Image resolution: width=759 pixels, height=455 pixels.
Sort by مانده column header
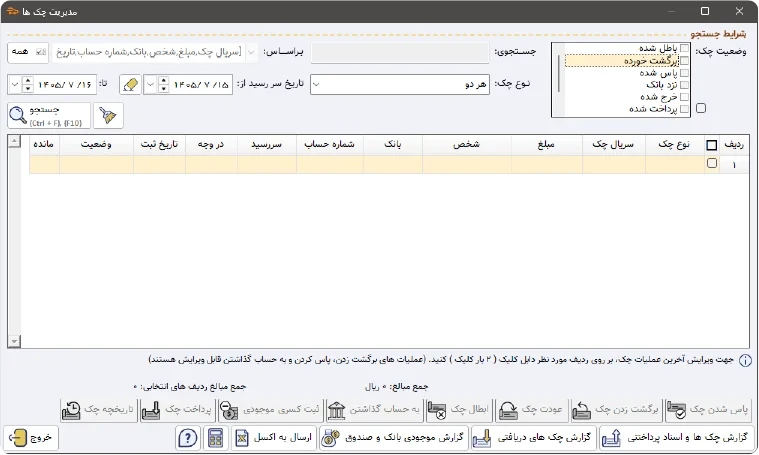(44, 145)
